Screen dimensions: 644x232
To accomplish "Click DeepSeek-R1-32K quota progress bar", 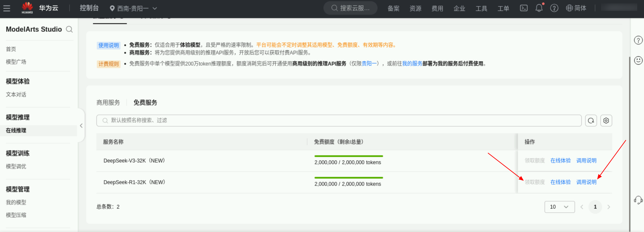I will [x=349, y=178].
